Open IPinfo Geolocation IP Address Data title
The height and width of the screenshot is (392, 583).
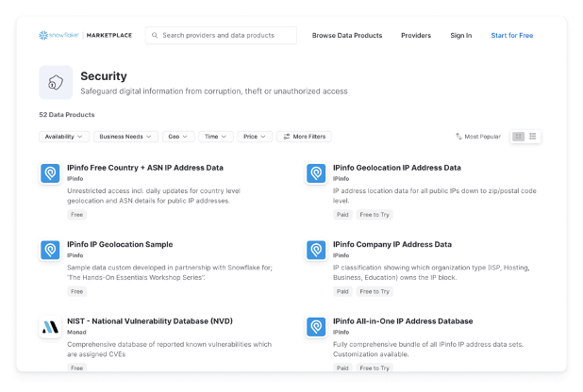(397, 168)
